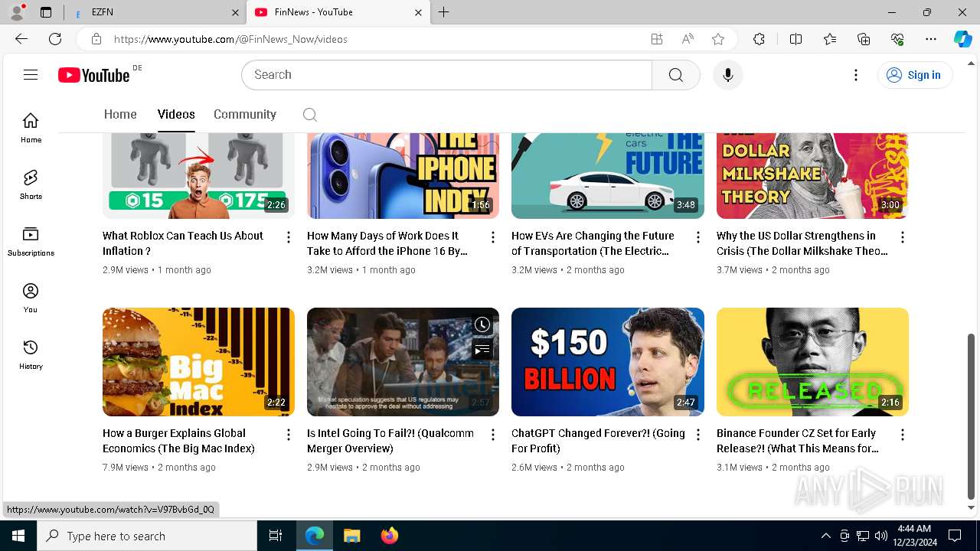
Task: Play the iPhone Index thumbnail
Action: click(x=403, y=176)
